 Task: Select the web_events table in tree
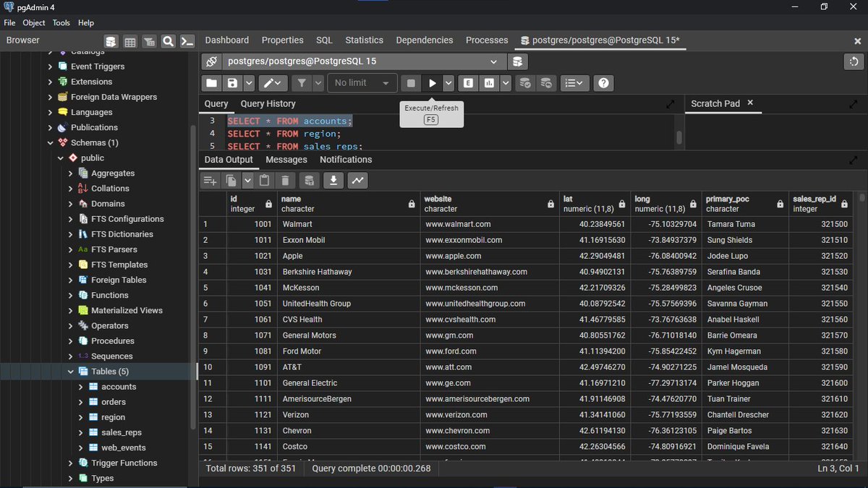(124, 448)
